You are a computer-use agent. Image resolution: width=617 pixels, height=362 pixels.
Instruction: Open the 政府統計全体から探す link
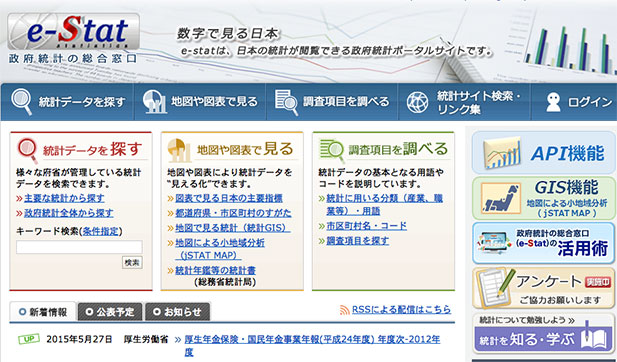click(68, 213)
